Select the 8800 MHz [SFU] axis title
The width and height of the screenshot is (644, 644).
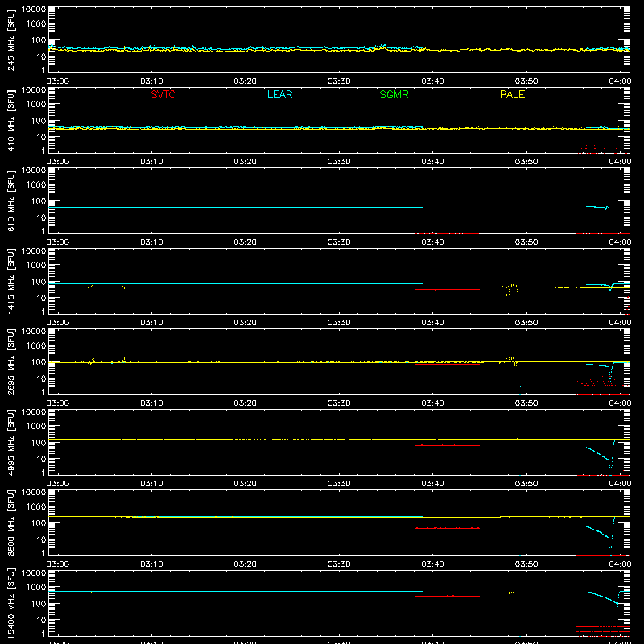pos(10,522)
